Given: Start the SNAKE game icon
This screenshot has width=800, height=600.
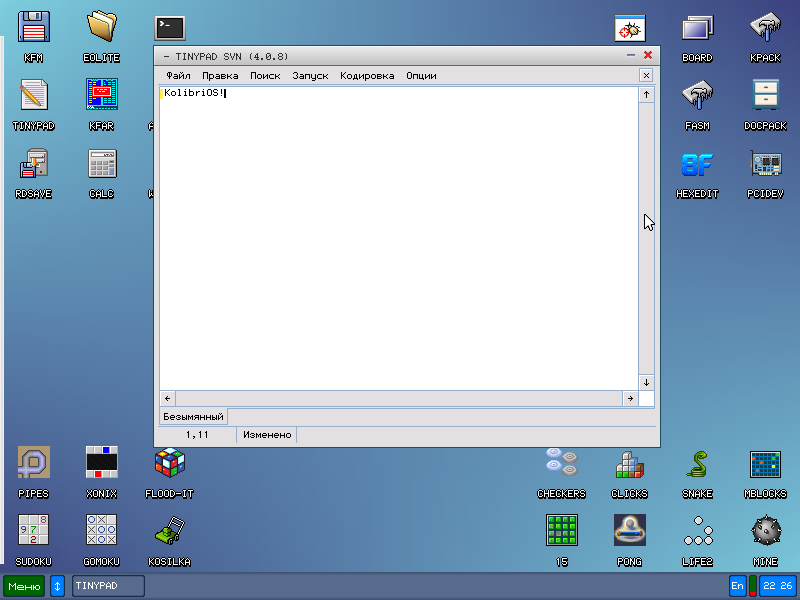Looking at the screenshot, I should (x=697, y=465).
